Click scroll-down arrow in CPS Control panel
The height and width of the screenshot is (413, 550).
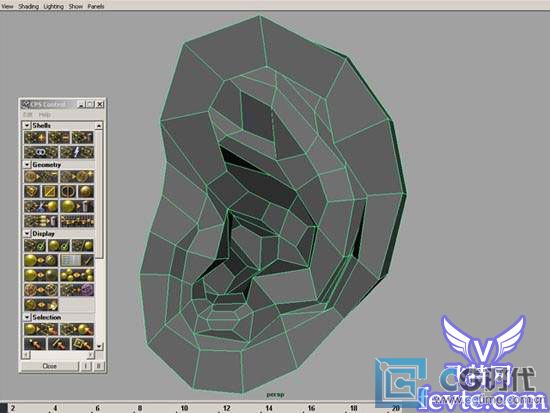click(99, 346)
